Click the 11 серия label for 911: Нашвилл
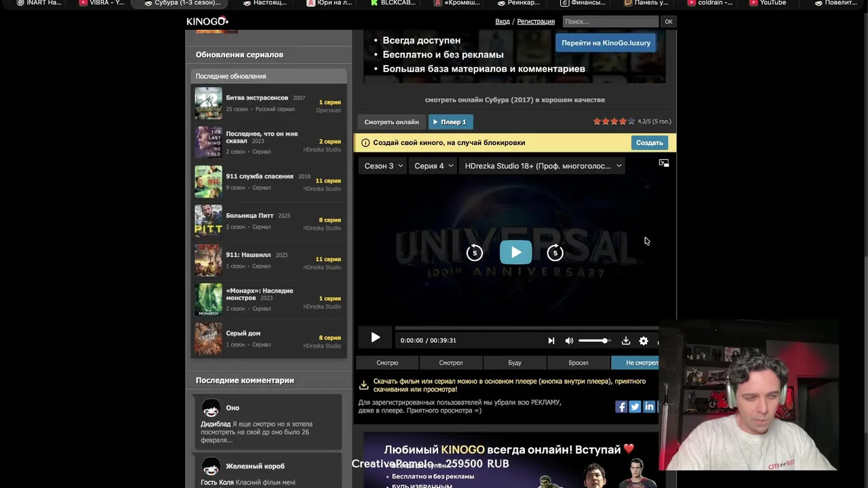The image size is (868, 488). 328,259
